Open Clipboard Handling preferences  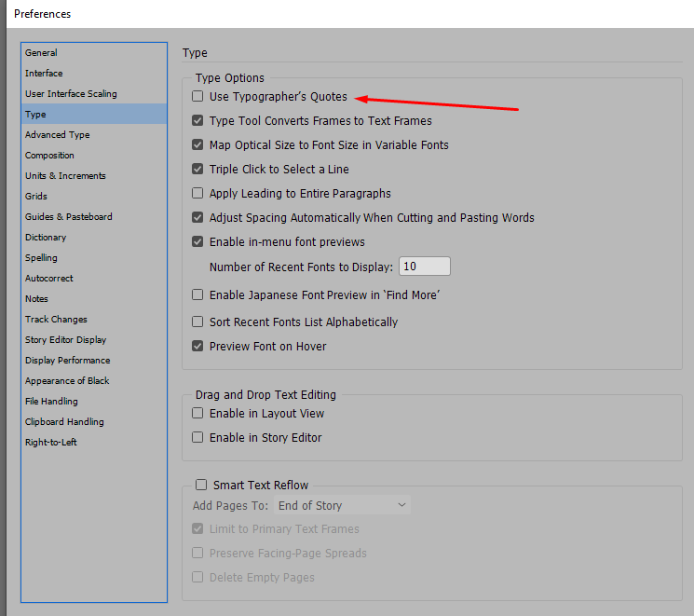click(64, 422)
